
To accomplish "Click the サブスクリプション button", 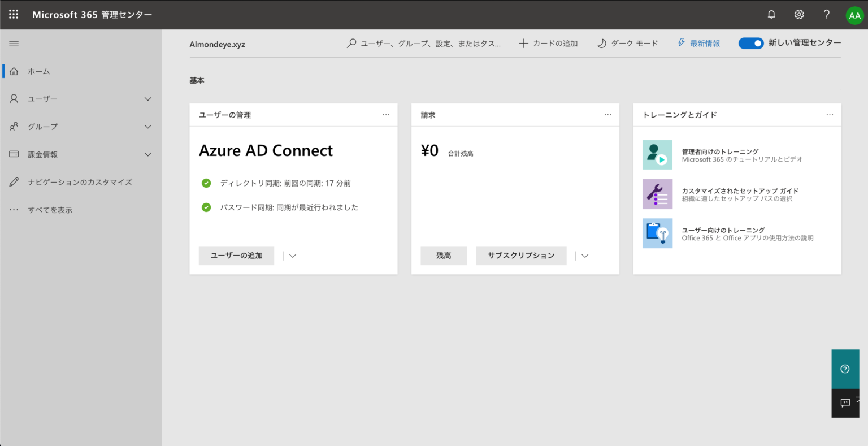I will coord(521,256).
